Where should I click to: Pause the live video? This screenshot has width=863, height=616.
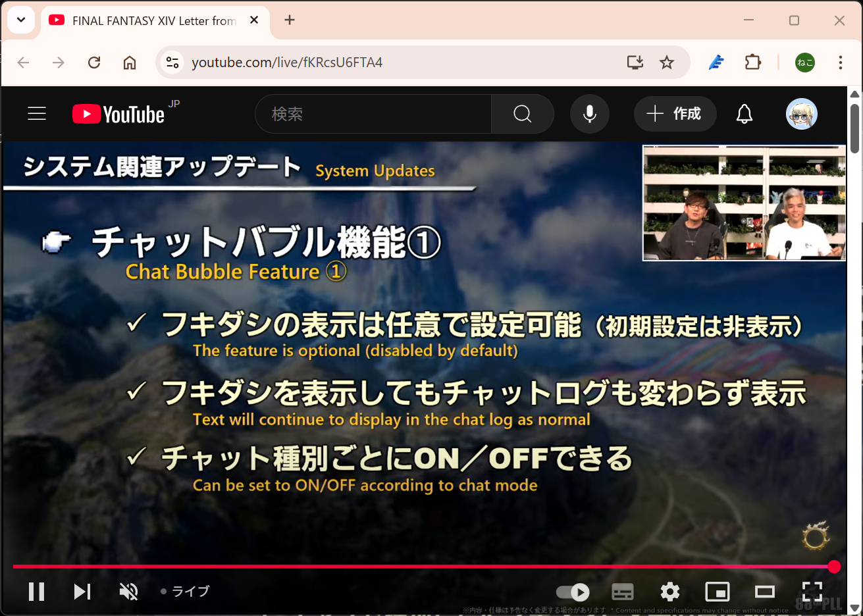click(37, 592)
